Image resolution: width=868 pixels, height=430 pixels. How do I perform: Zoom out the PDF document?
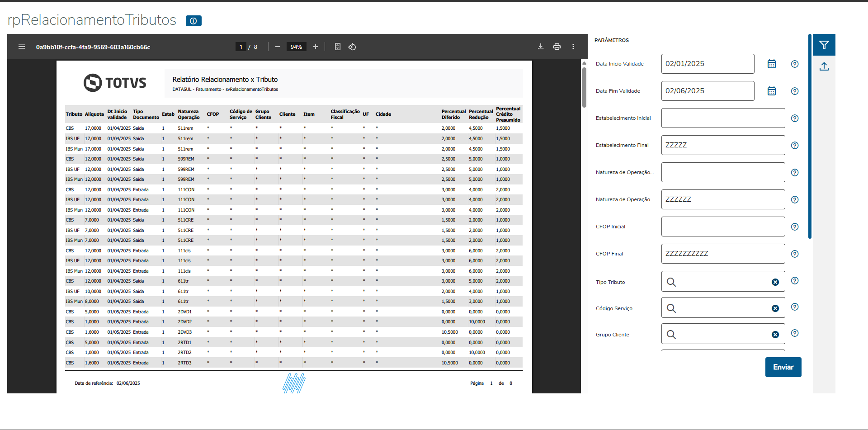point(278,47)
